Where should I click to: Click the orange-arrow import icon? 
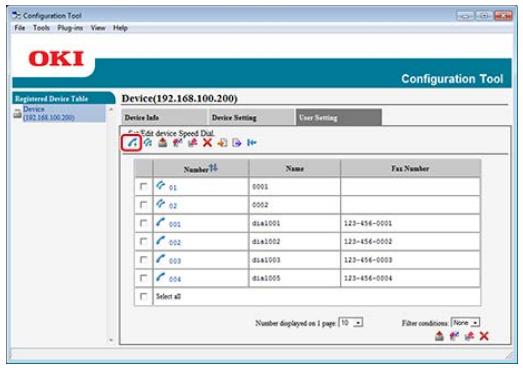point(222,143)
